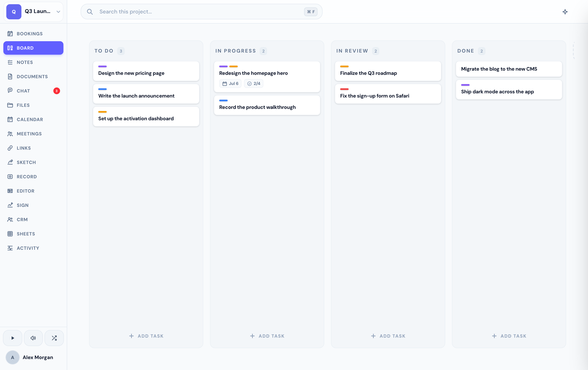Click the To Do count badge 3
The height and width of the screenshot is (370, 588).
121,51
